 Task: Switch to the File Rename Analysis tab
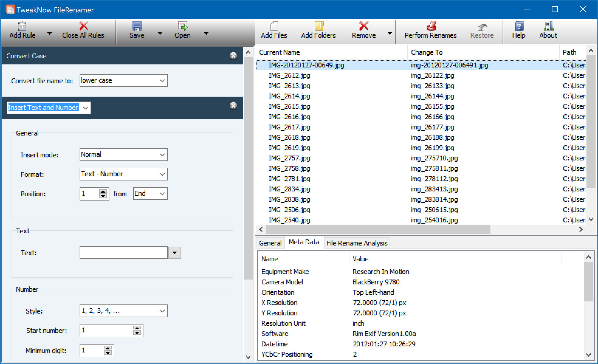(357, 243)
